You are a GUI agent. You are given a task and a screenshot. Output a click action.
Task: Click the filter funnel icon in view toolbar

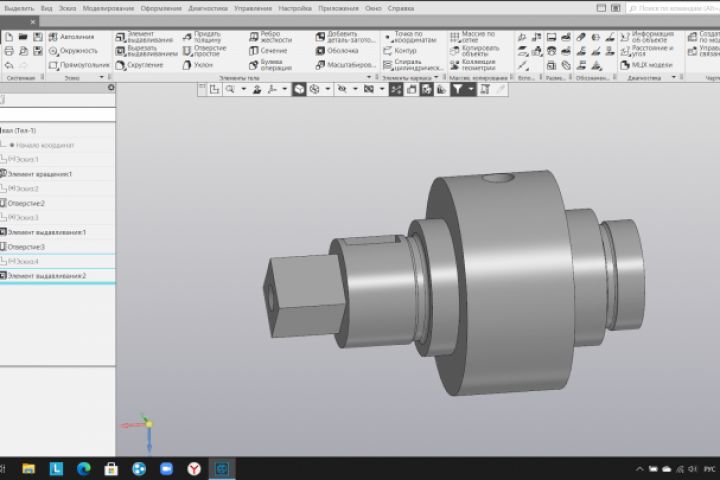[x=457, y=90]
